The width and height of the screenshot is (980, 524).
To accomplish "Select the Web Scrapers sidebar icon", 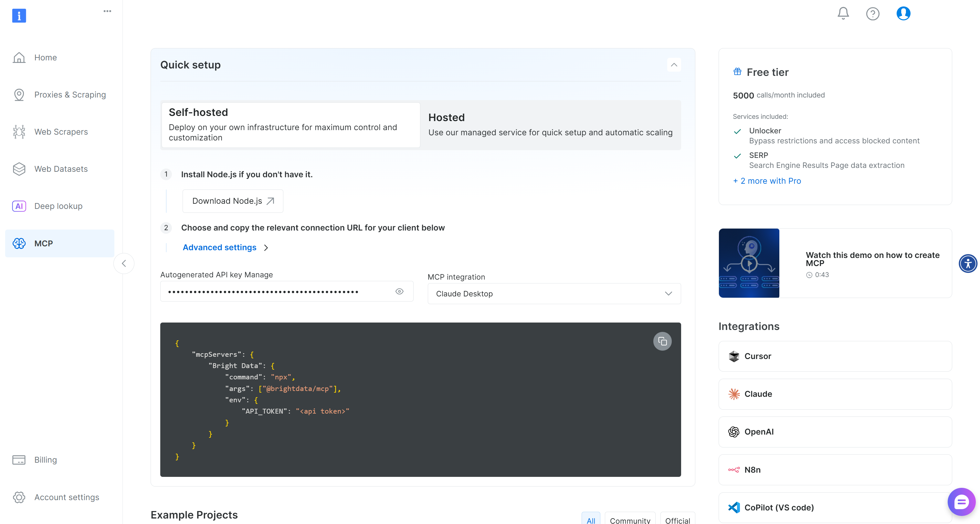I will click(19, 132).
